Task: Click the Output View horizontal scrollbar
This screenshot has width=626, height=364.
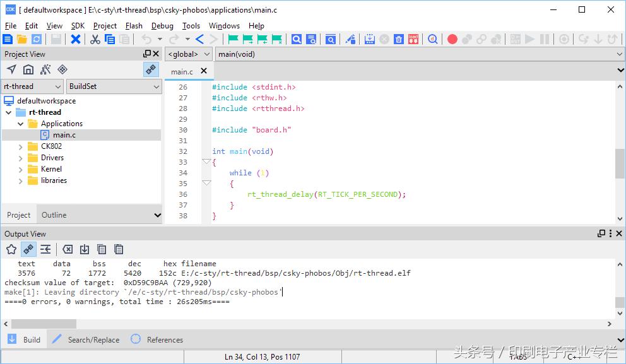Action: coord(44,324)
